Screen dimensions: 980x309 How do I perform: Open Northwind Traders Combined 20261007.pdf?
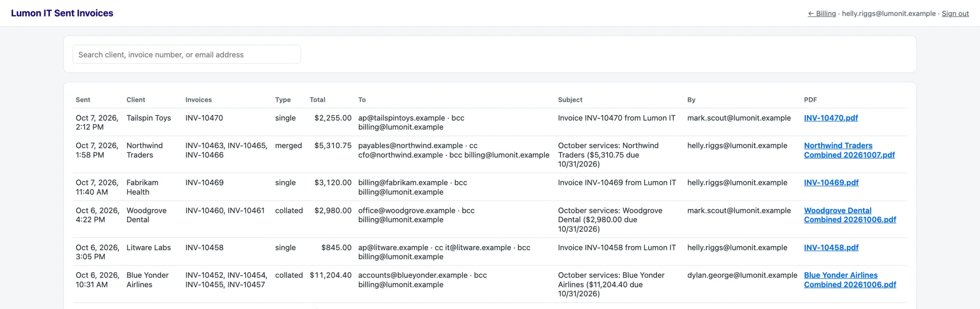[849, 150]
